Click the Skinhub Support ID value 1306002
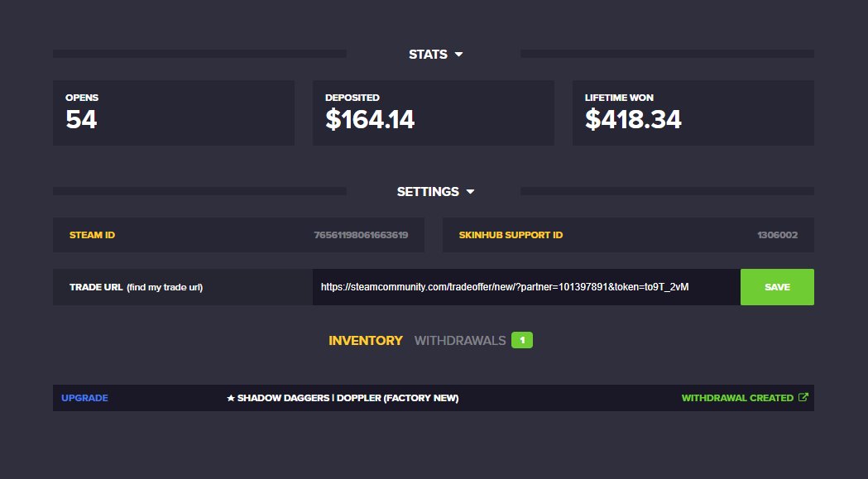 pyautogui.click(x=777, y=235)
